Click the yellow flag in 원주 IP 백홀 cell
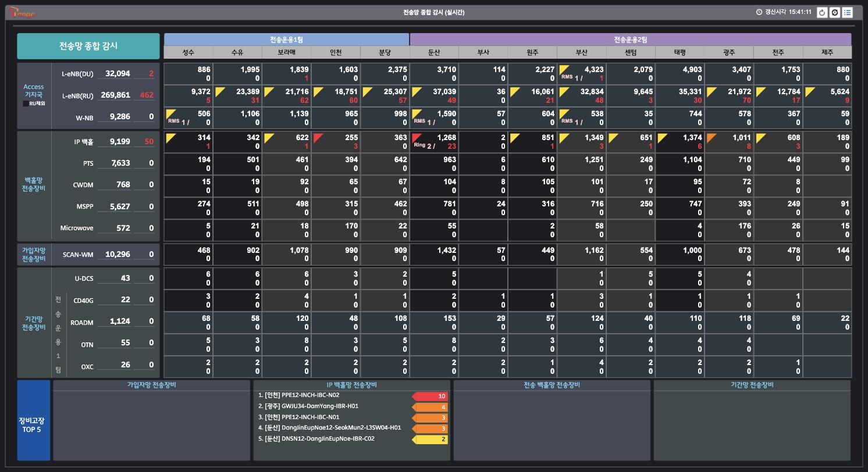Viewport: 868px width, 472px height. pyautogui.click(x=514, y=137)
